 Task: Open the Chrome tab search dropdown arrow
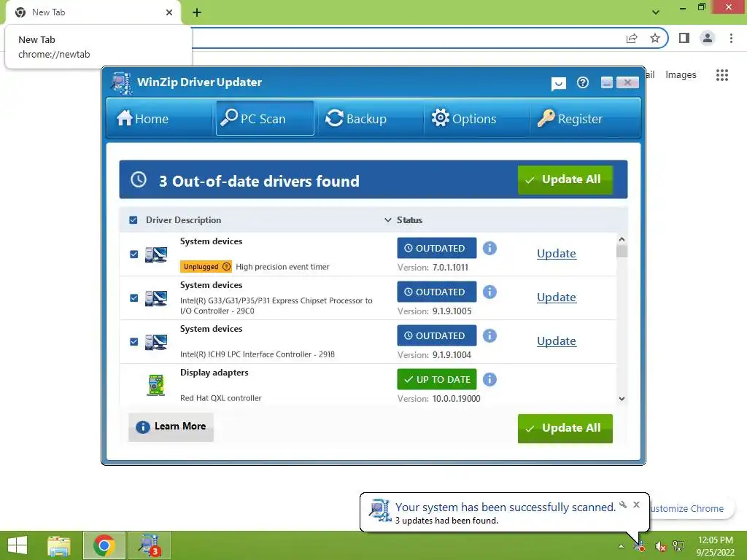[x=656, y=12]
